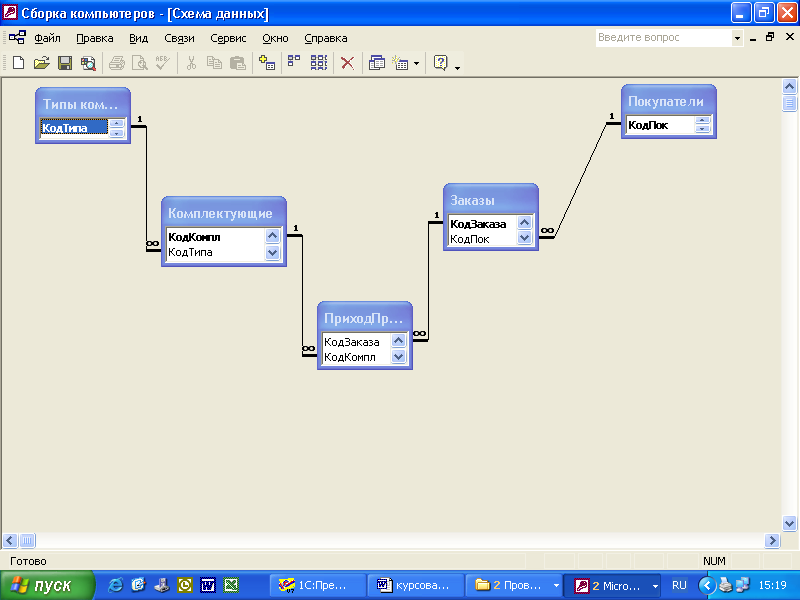
Task: Open Microsoft Access Help question-mark icon
Action: pyautogui.click(x=440, y=63)
